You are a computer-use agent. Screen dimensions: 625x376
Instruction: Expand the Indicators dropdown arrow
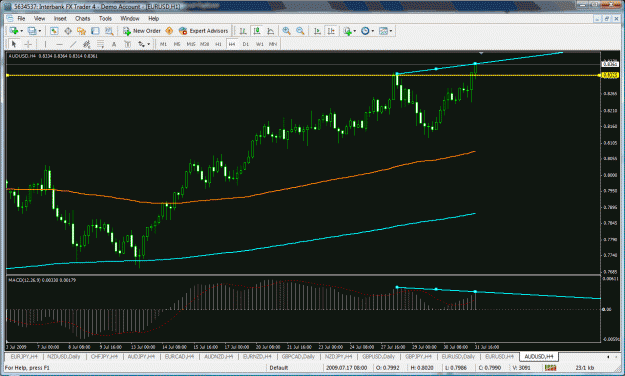[x=355, y=31]
